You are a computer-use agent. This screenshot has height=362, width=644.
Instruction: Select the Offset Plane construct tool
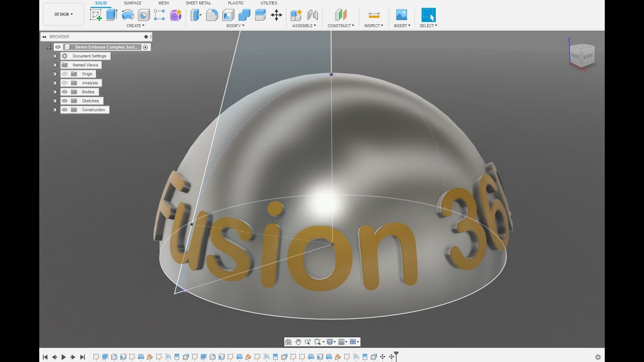point(341,15)
